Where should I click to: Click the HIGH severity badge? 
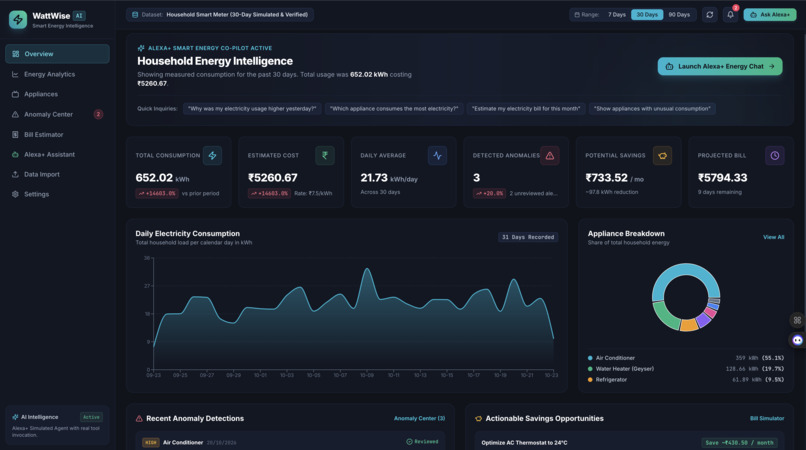click(x=151, y=442)
